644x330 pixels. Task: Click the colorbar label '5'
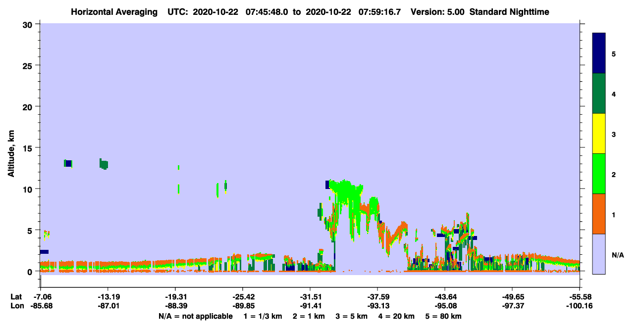(614, 53)
